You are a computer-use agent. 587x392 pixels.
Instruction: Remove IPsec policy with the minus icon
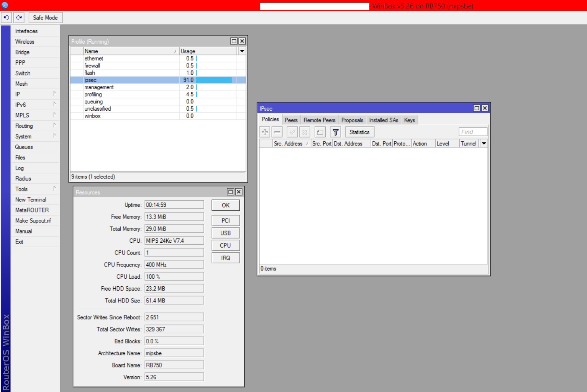277,132
